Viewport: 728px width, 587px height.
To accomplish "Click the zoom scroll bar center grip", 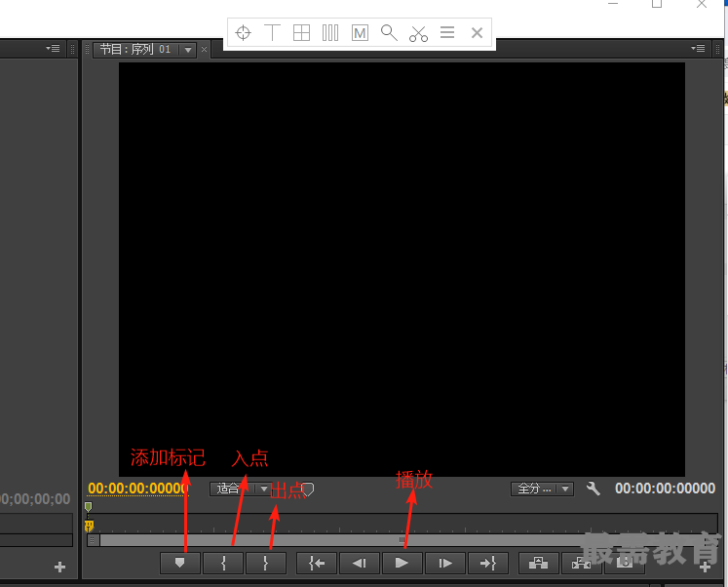I will 402,540.
